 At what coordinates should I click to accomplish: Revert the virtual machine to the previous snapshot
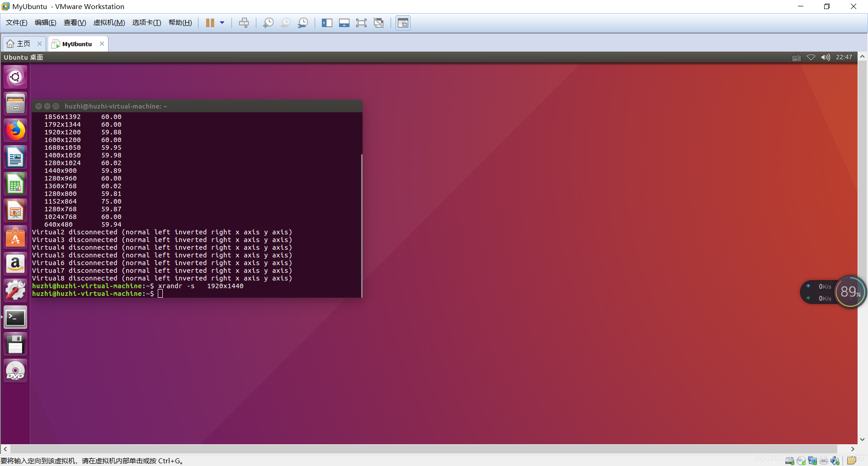tap(286, 23)
